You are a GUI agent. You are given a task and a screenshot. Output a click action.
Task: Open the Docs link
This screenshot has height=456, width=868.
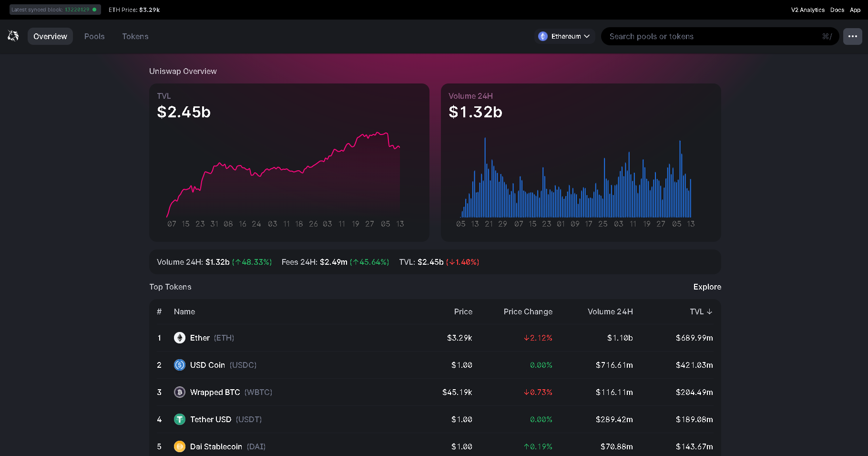(837, 10)
